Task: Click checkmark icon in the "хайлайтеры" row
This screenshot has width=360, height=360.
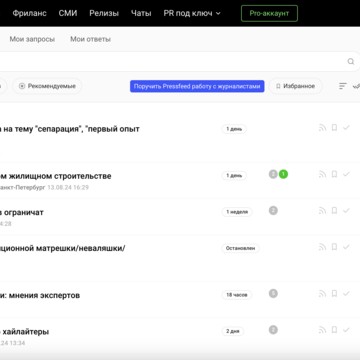Action: pyautogui.click(x=346, y=330)
